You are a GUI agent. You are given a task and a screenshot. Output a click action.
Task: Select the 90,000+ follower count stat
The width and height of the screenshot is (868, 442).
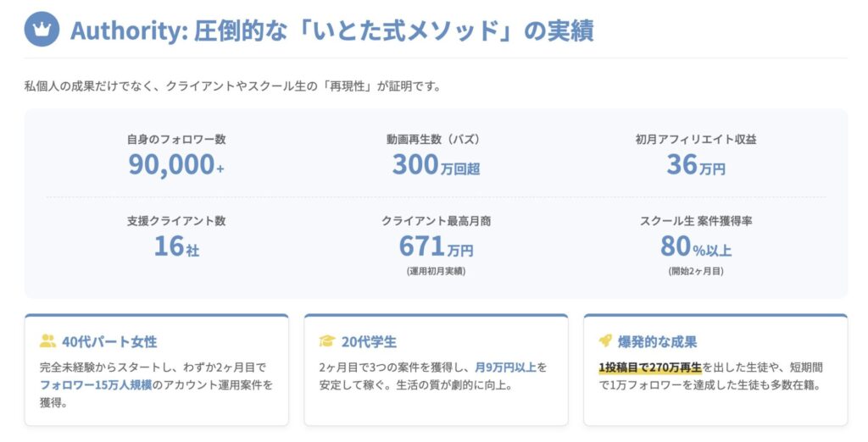[176, 164]
